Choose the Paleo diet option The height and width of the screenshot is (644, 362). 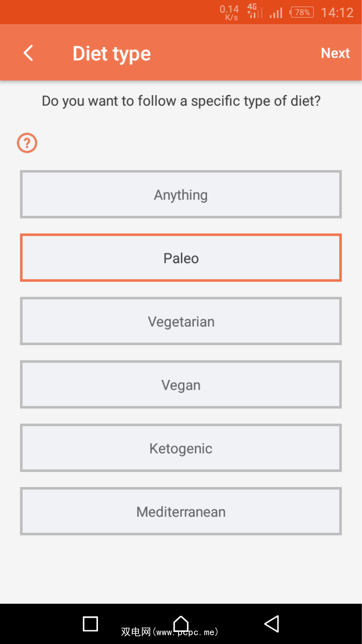click(x=181, y=258)
